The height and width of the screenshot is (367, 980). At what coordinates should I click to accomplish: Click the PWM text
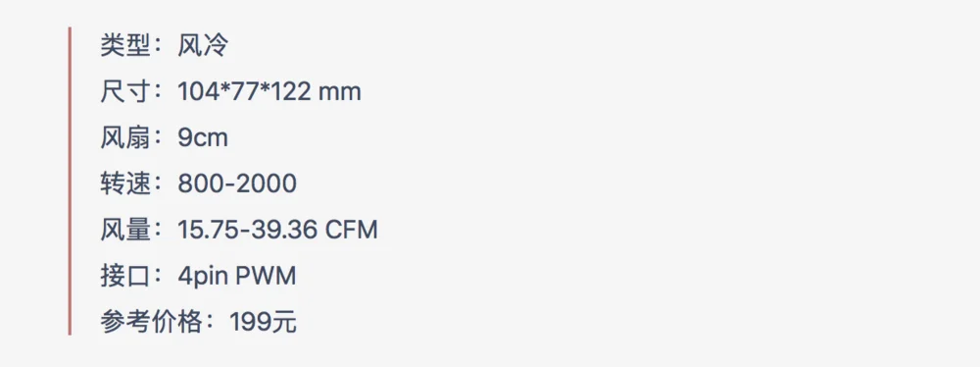point(266,276)
